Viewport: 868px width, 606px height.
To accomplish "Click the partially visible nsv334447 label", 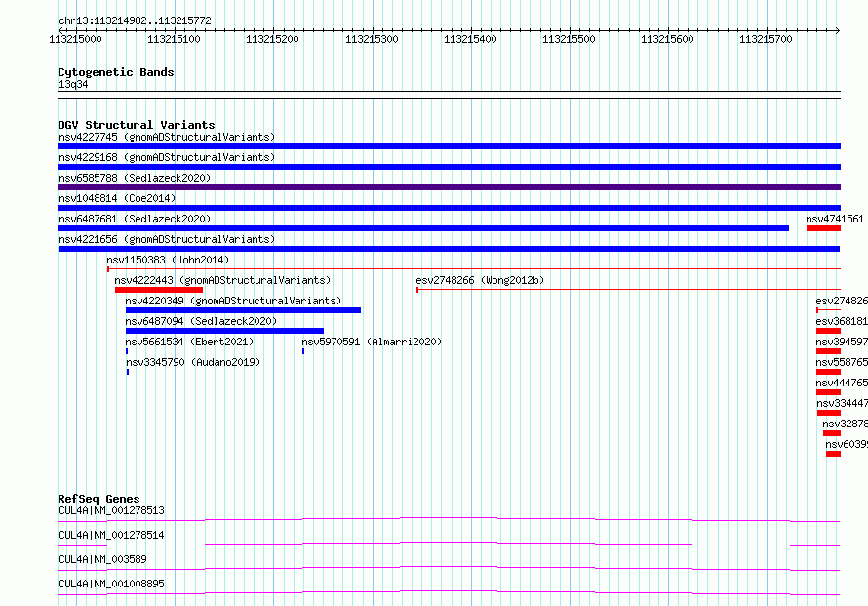I will click(842, 403).
